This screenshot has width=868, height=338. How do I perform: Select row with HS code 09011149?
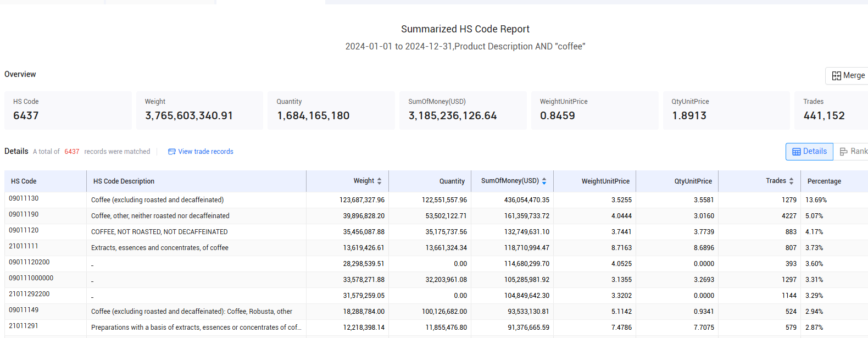(436, 312)
